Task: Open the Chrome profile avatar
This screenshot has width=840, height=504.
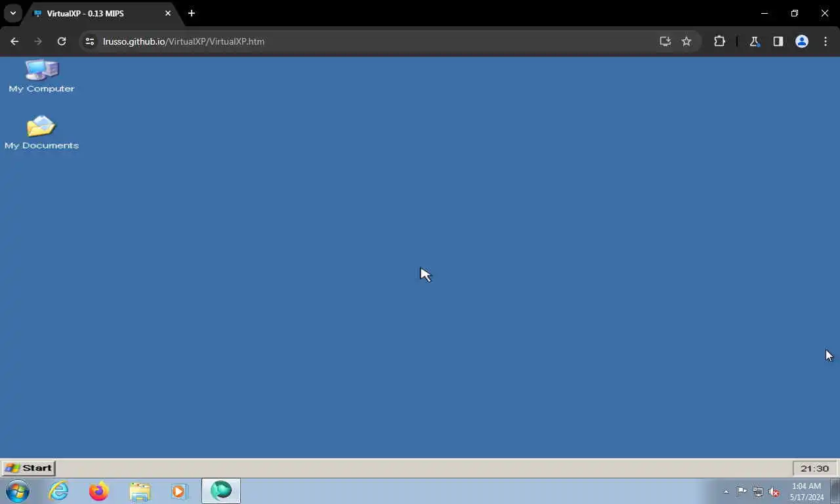Action: coord(802,41)
